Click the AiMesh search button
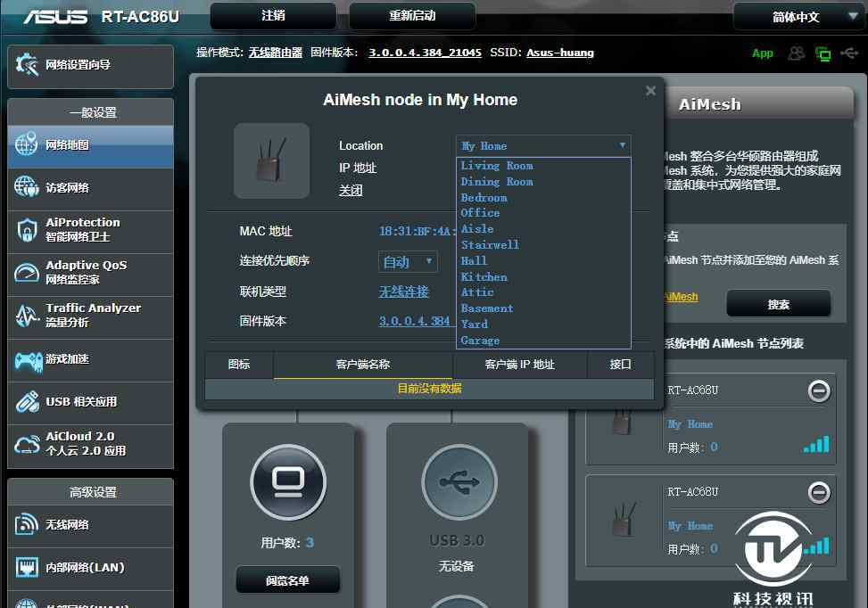 pyautogui.click(x=778, y=304)
